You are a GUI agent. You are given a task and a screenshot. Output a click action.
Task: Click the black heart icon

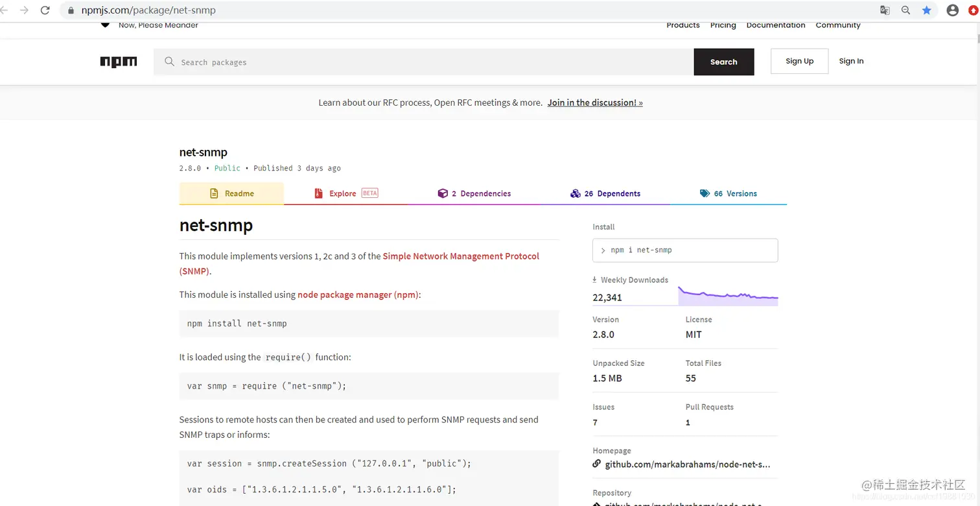[105, 25]
